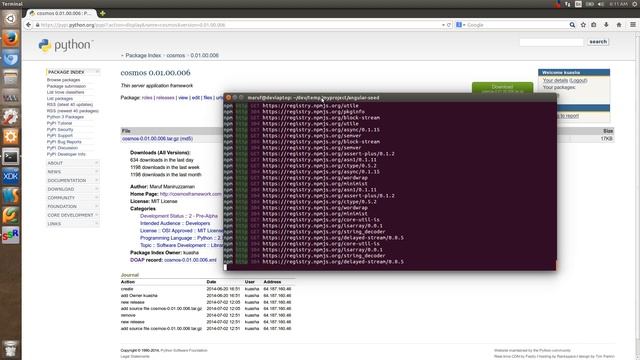Open SimpleScreenRecorder from the dock

(x=11, y=235)
